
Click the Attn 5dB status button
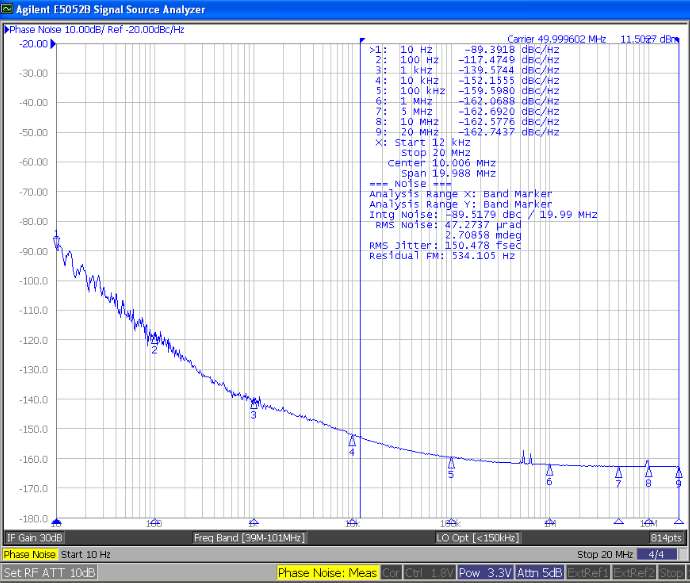pos(539,573)
